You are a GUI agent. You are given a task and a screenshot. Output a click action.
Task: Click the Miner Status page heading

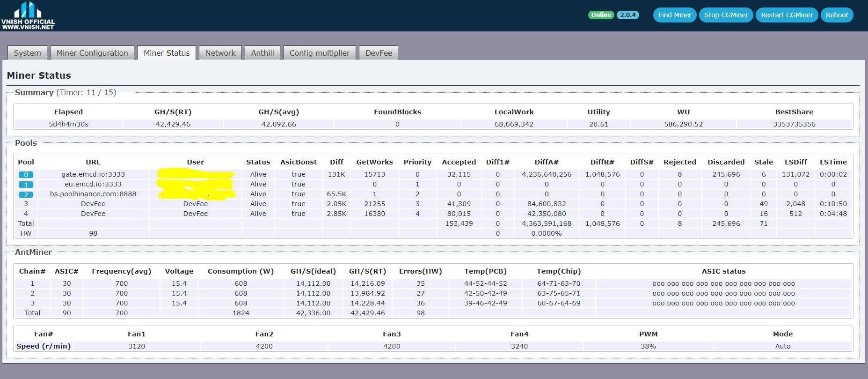point(39,75)
